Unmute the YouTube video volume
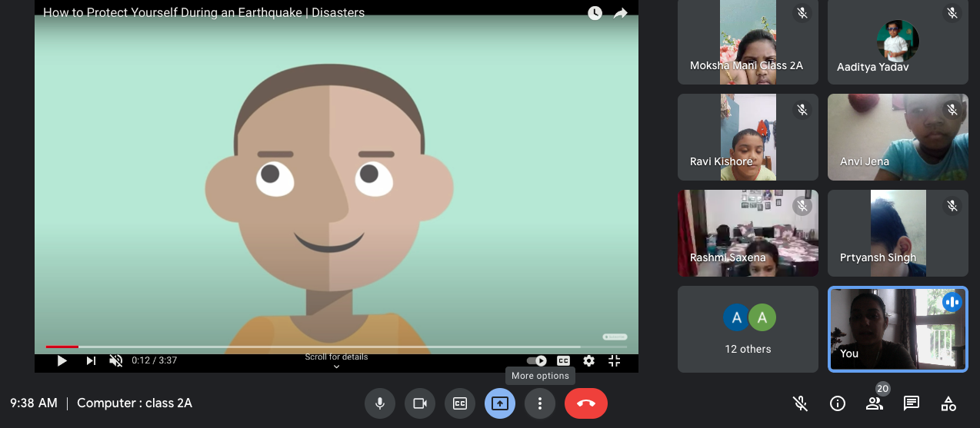The image size is (980, 428). 116,360
